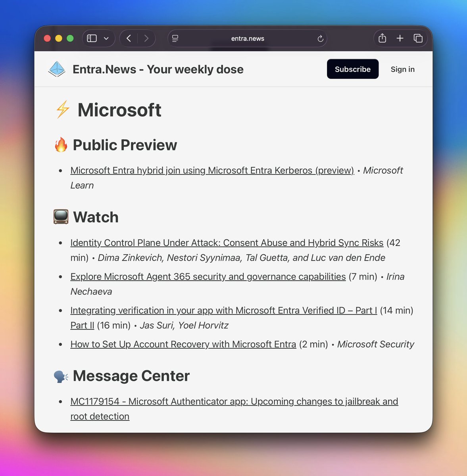This screenshot has width=467, height=476.
Task: Open the Share icon in toolbar
Action: tap(382, 38)
